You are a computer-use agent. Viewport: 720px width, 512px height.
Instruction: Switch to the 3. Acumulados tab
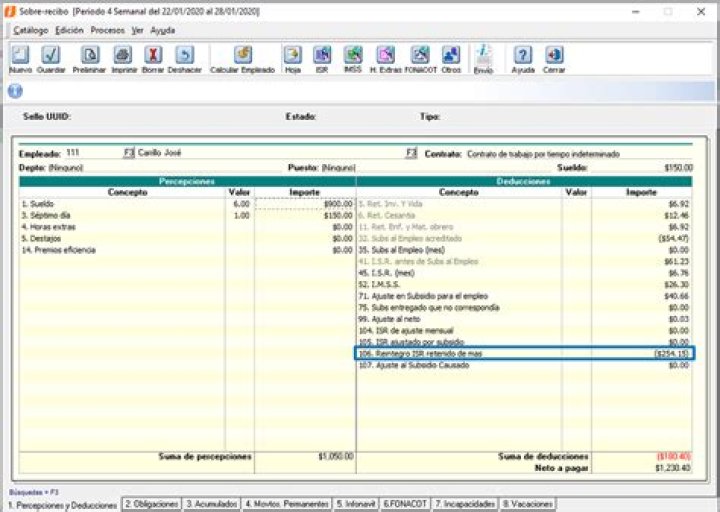[212, 504]
